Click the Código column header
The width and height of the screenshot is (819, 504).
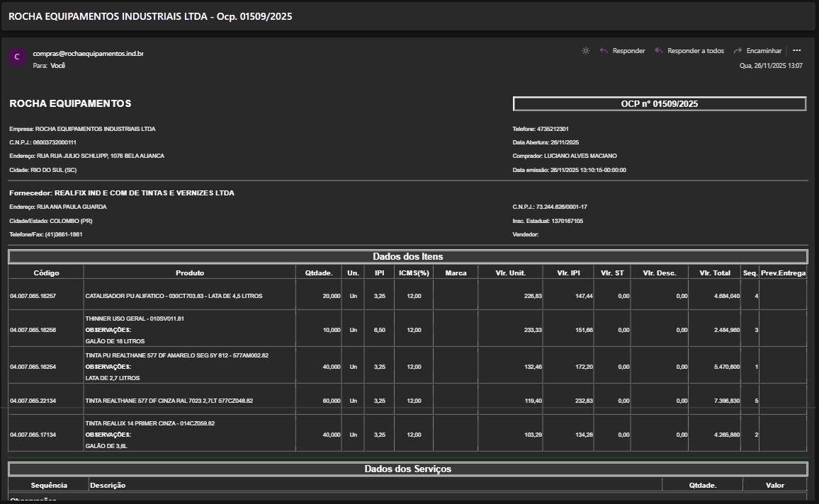point(46,273)
